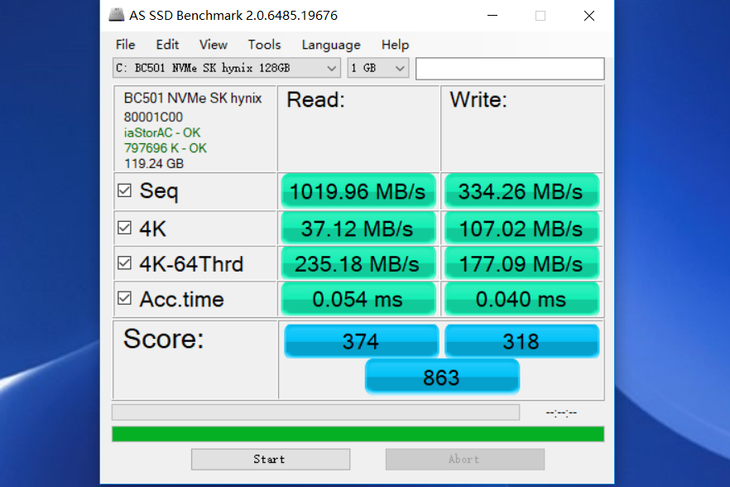Viewport: 730px width, 487px height.
Task: Click the 4K read result 37.12 MB/s
Action: pyautogui.click(x=358, y=228)
